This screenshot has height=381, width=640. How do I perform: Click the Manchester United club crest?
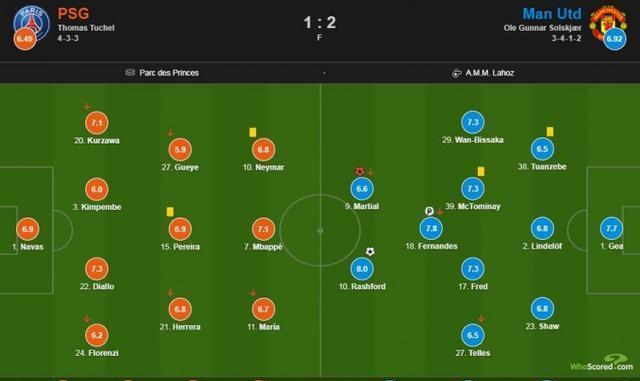pos(607,22)
